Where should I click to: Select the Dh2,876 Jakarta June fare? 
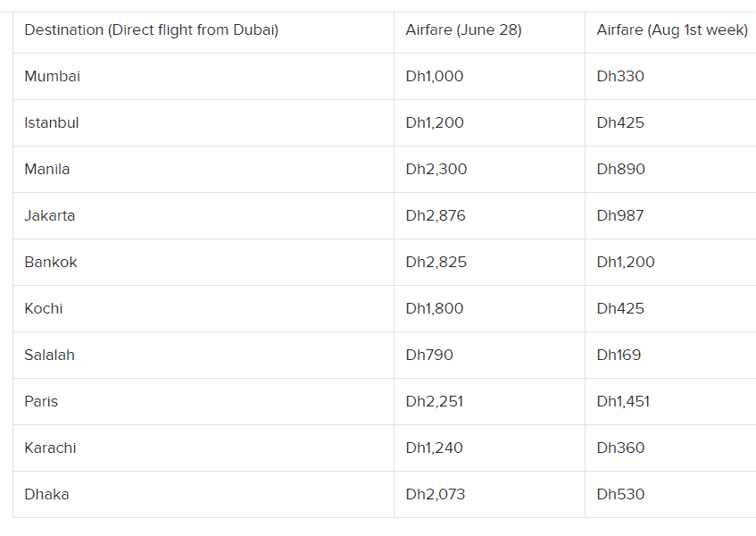pos(436,215)
